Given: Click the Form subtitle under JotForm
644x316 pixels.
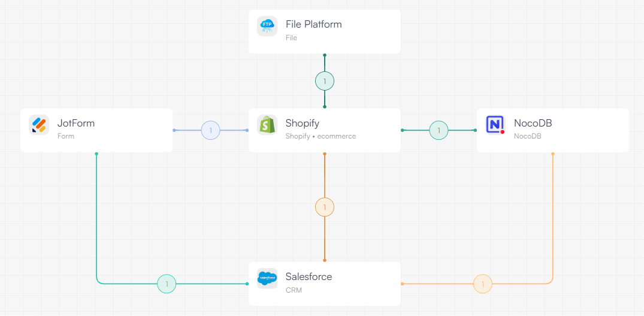Looking at the screenshot, I should pyautogui.click(x=66, y=136).
